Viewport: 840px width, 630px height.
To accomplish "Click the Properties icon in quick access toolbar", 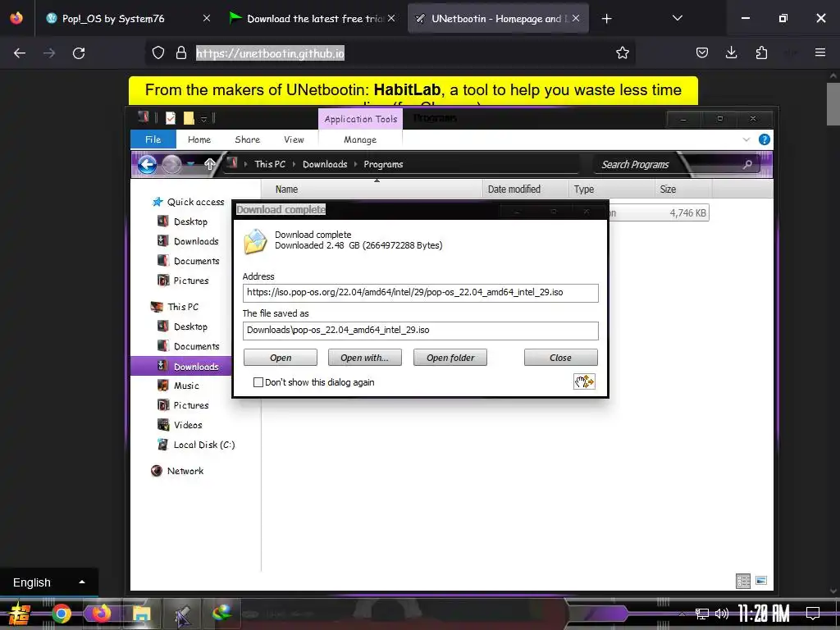I will [171, 118].
